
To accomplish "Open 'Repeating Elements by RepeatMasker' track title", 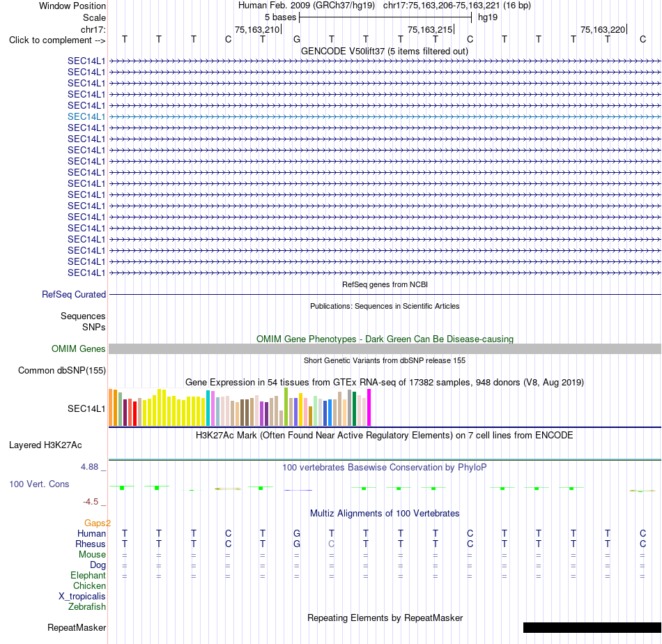I will coord(385,618).
